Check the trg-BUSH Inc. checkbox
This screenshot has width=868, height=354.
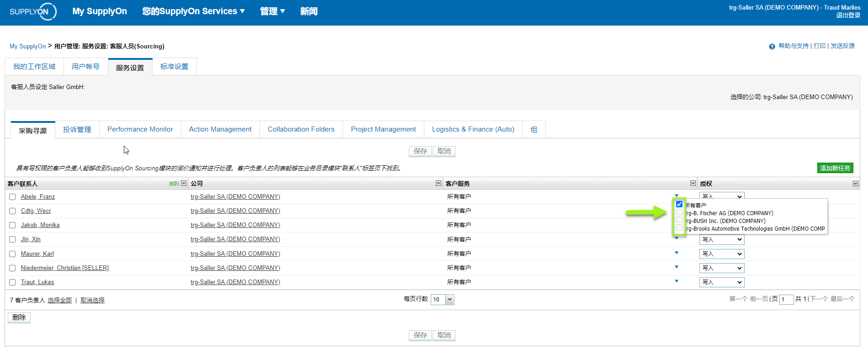click(x=679, y=220)
